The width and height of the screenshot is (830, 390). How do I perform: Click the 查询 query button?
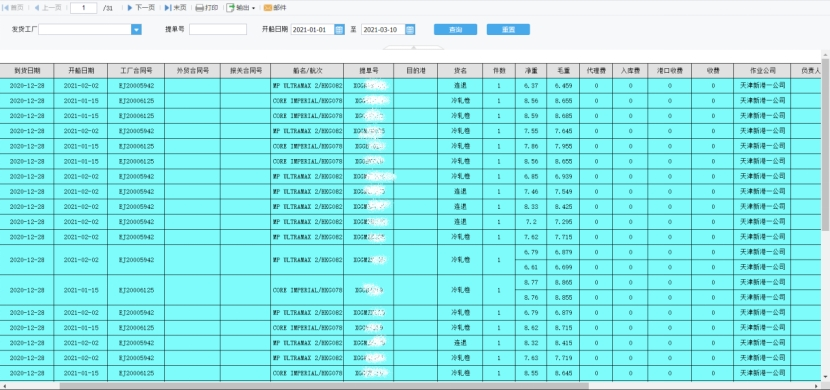tap(455, 30)
